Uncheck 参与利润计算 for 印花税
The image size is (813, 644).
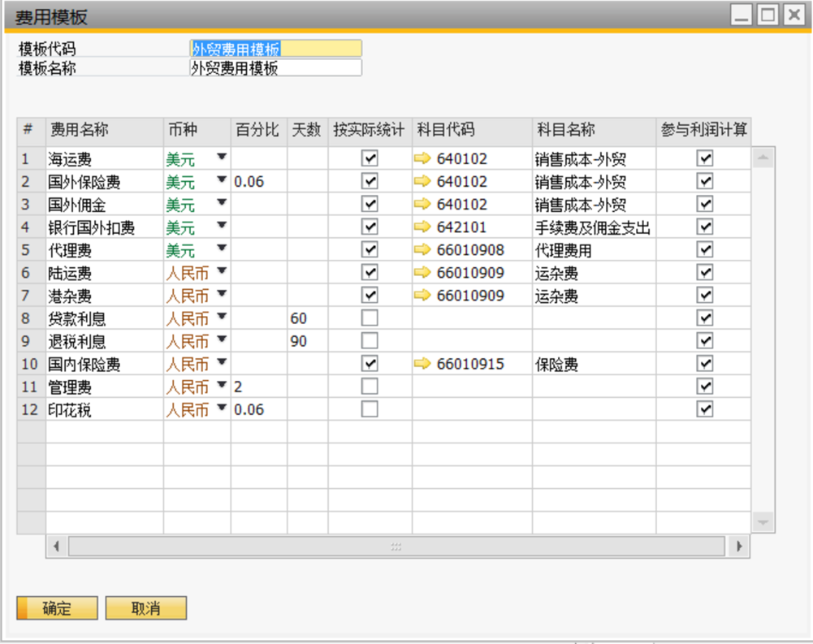click(x=705, y=409)
